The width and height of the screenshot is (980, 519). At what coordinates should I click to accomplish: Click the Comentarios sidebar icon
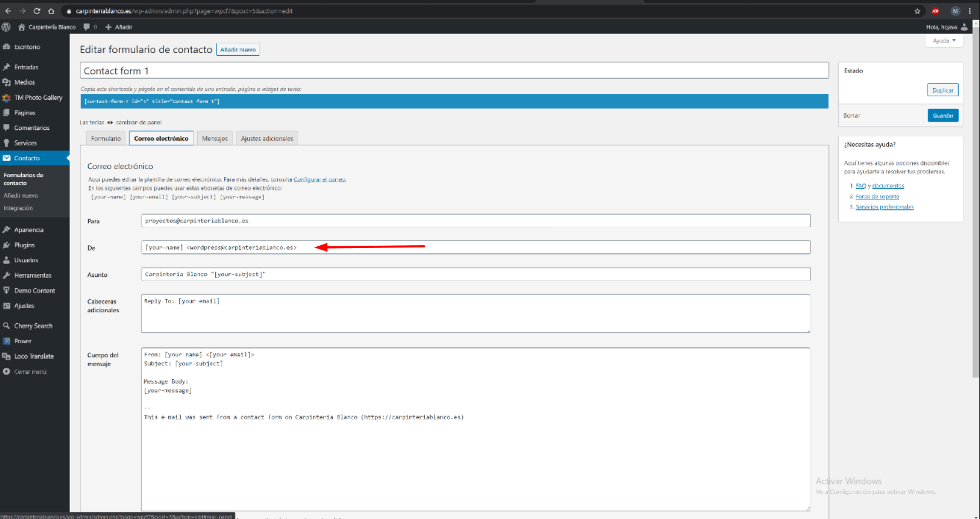click(6, 128)
